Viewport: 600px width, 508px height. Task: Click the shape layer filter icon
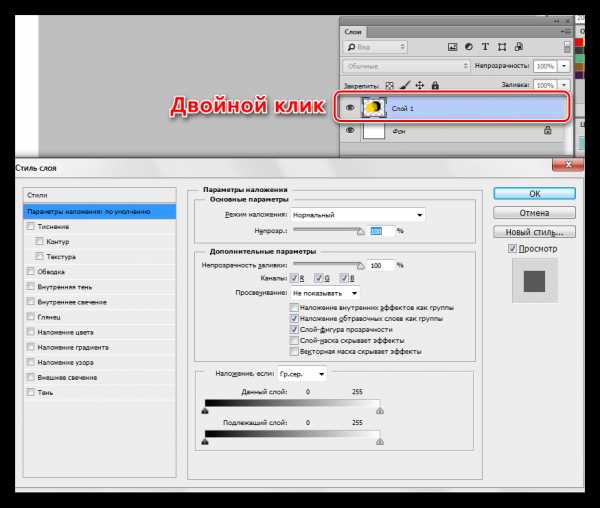[502, 47]
